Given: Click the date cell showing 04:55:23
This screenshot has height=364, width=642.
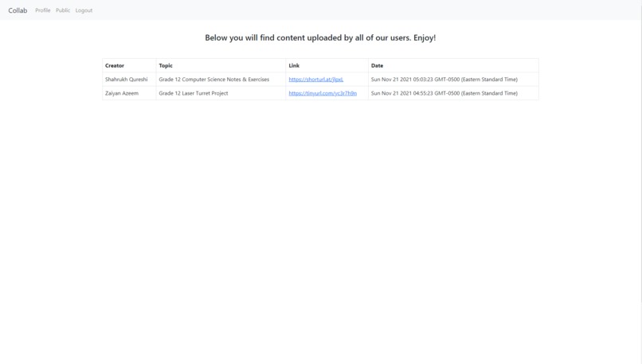Looking at the screenshot, I should (453, 93).
